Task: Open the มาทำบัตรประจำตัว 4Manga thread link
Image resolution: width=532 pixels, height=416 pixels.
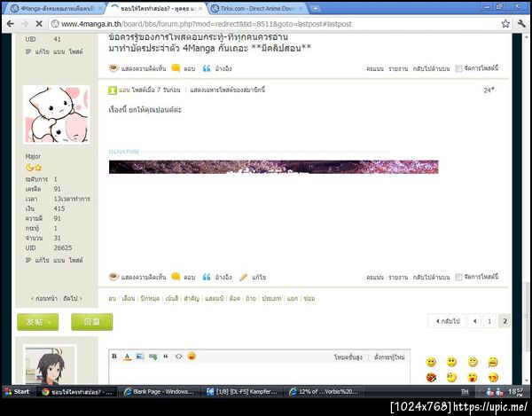Action: tap(209, 48)
